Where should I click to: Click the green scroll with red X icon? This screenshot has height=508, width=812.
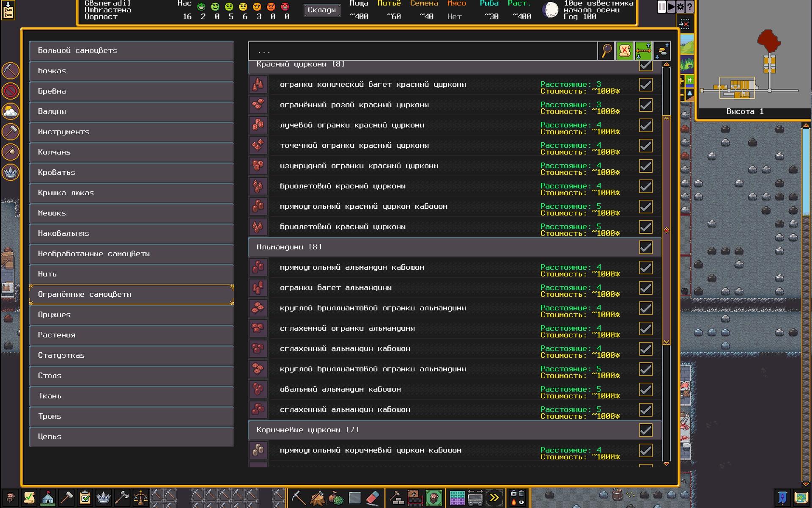pyautogui.click(x=625, y=51)
